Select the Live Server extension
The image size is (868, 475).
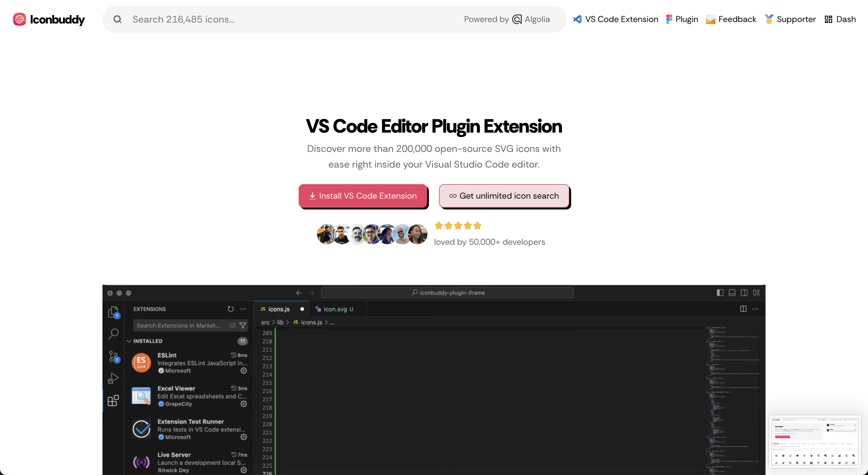click(190, 462)
